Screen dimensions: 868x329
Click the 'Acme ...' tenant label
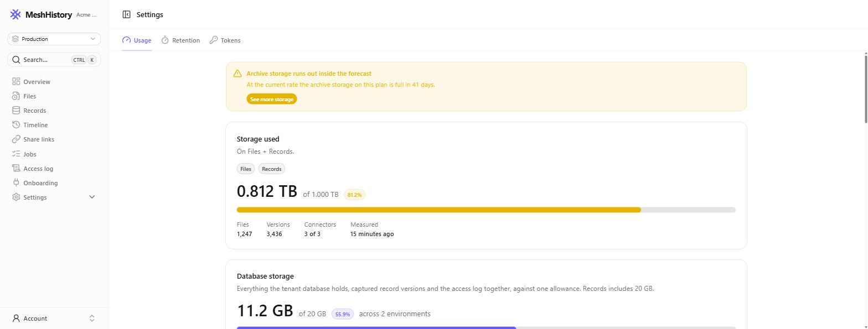coord(86,15)
